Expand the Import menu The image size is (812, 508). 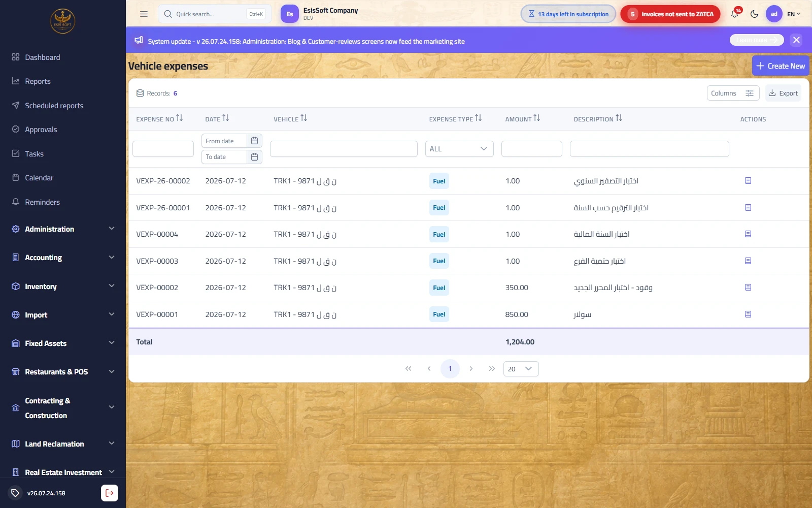pyautogui.click(x=63, y=315)
